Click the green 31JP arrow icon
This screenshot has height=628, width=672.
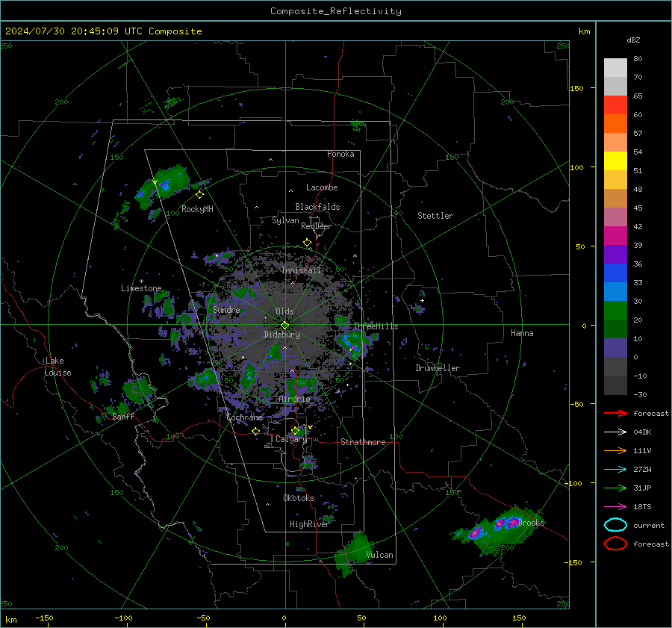(x=615, y=488)
